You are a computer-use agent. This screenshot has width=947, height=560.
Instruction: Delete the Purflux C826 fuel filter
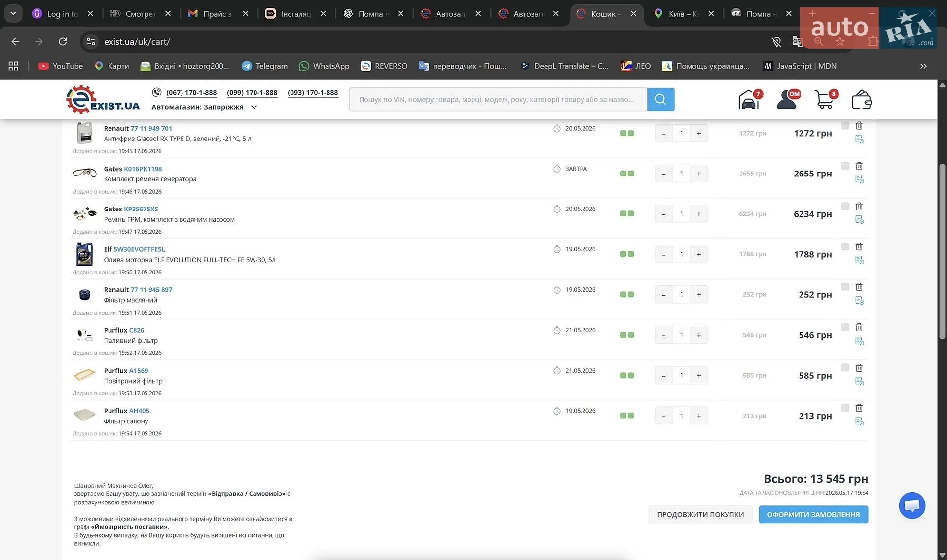[x=859, y=327]
